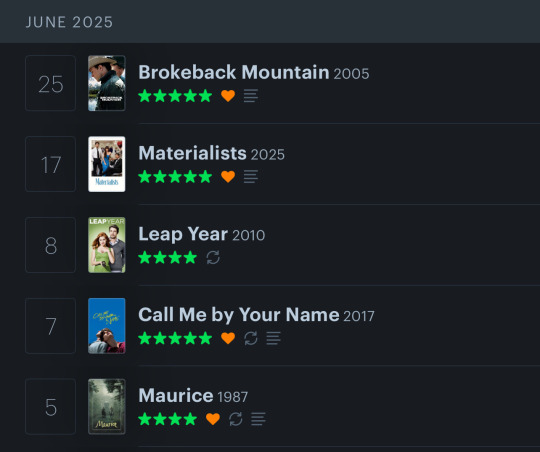Click the orange heart on Maurice
540x452 pixels.
click(213, 419)
